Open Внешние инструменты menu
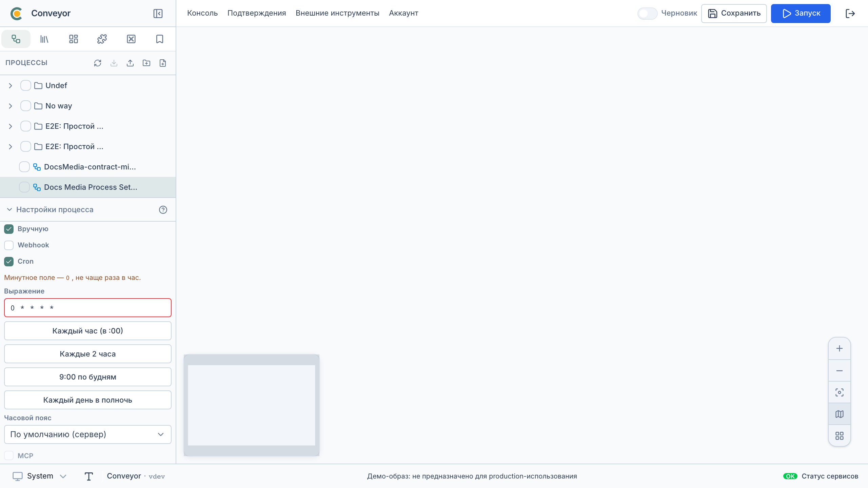 point(337,13)
